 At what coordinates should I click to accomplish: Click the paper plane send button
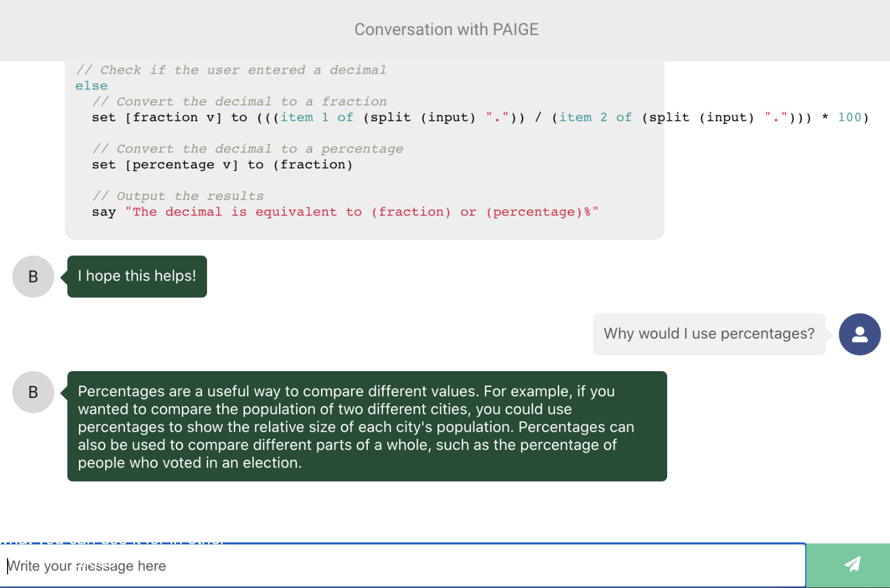pos(851,564)
